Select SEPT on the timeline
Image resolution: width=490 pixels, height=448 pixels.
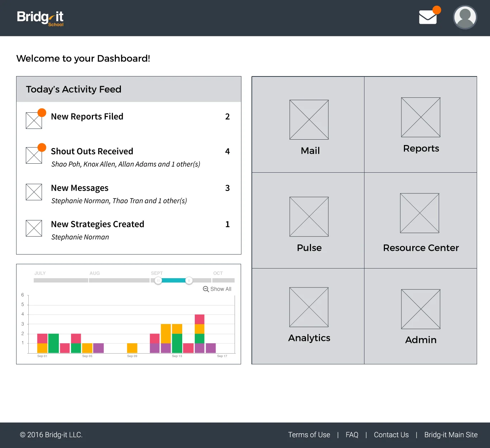click(x=157, y=273)
